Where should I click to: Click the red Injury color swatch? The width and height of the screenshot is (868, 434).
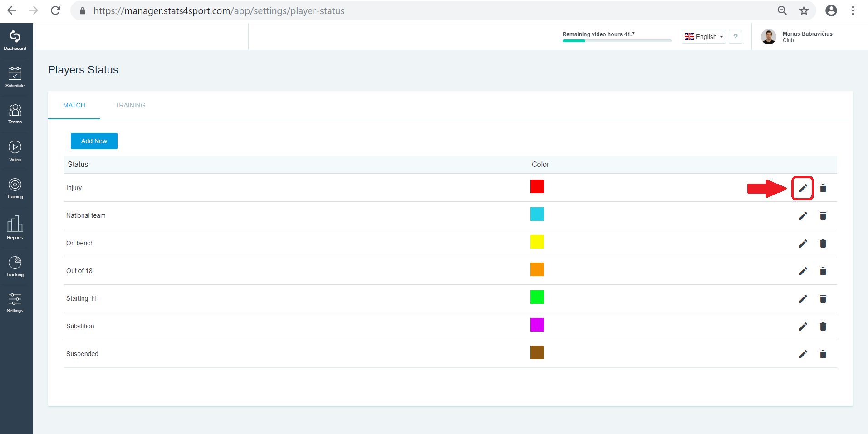[x=537, y=186]
